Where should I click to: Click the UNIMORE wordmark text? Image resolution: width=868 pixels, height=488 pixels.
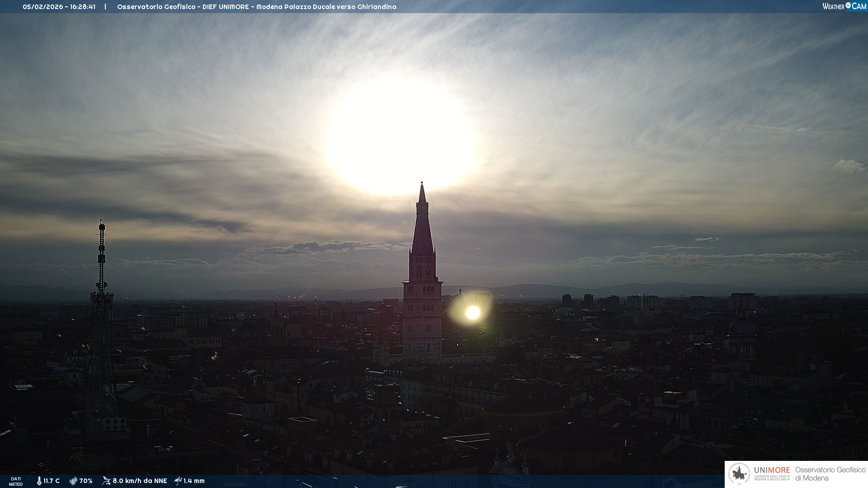[772, 470]
